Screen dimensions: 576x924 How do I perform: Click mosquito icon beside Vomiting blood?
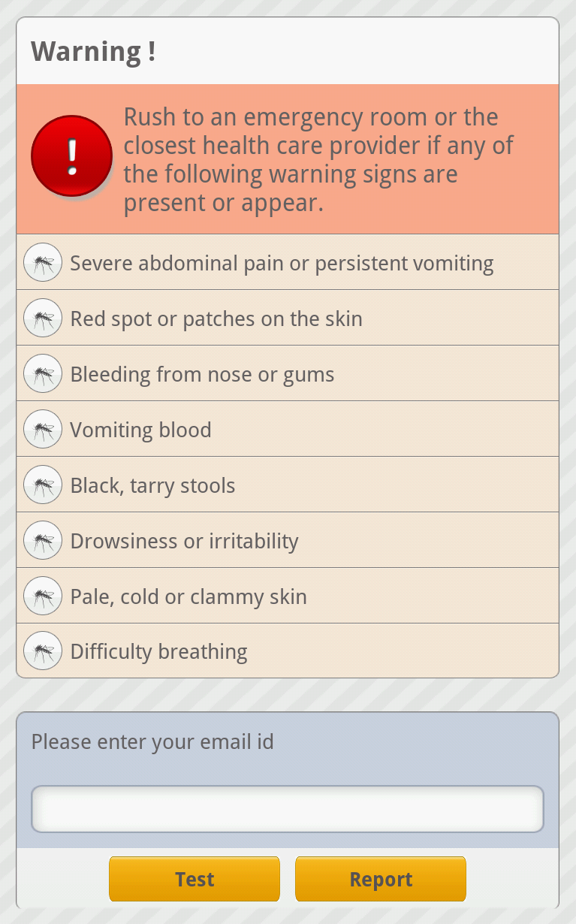tap(43, 429)
